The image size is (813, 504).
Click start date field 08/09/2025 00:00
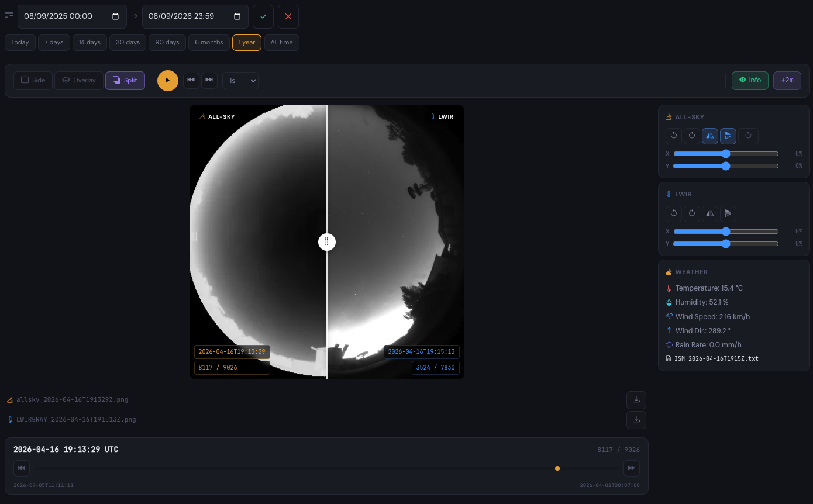coord(72,16)
